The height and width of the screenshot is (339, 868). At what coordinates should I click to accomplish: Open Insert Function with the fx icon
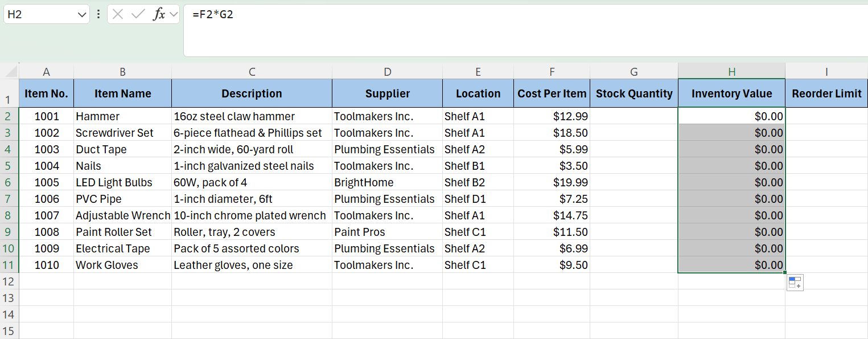pos(159,15)
